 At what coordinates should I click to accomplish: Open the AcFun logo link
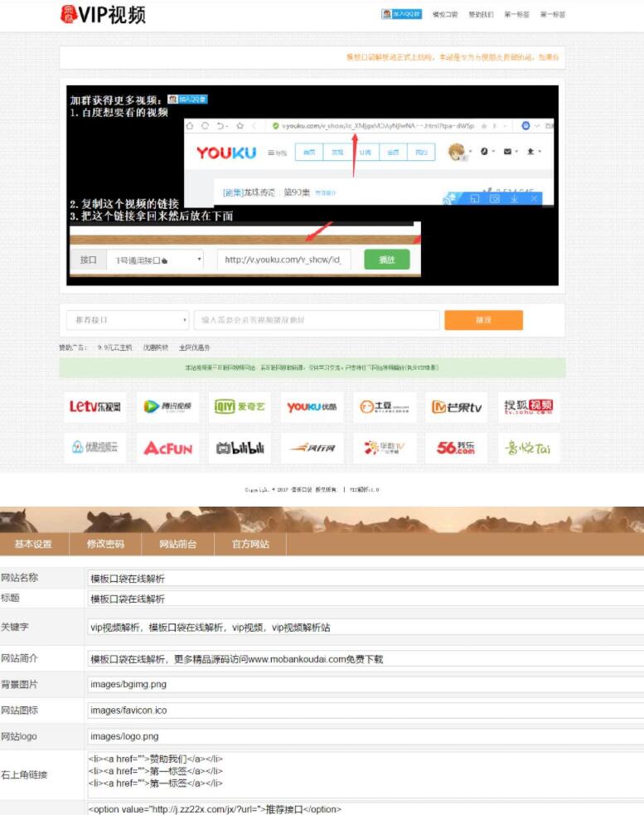167,448
